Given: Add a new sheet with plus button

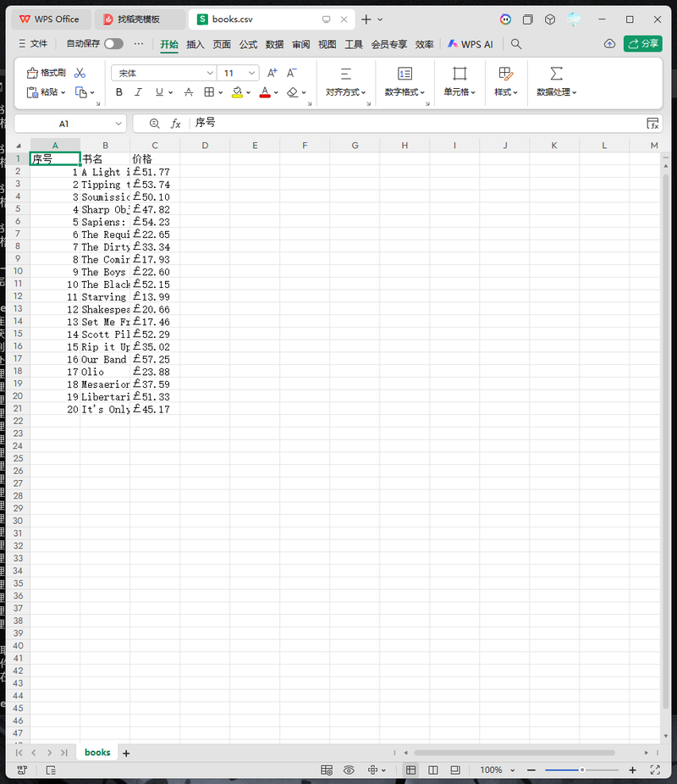Looking at the screenshot, I should (126, 753).
